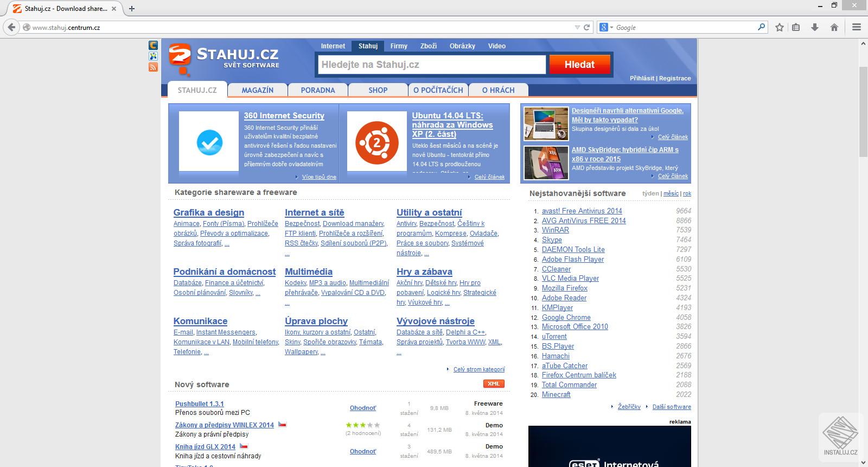The height and width of the screenshot is (467, 868).
Task: Open the O HRÁCH navigation tab
Action: pos(499,90)
